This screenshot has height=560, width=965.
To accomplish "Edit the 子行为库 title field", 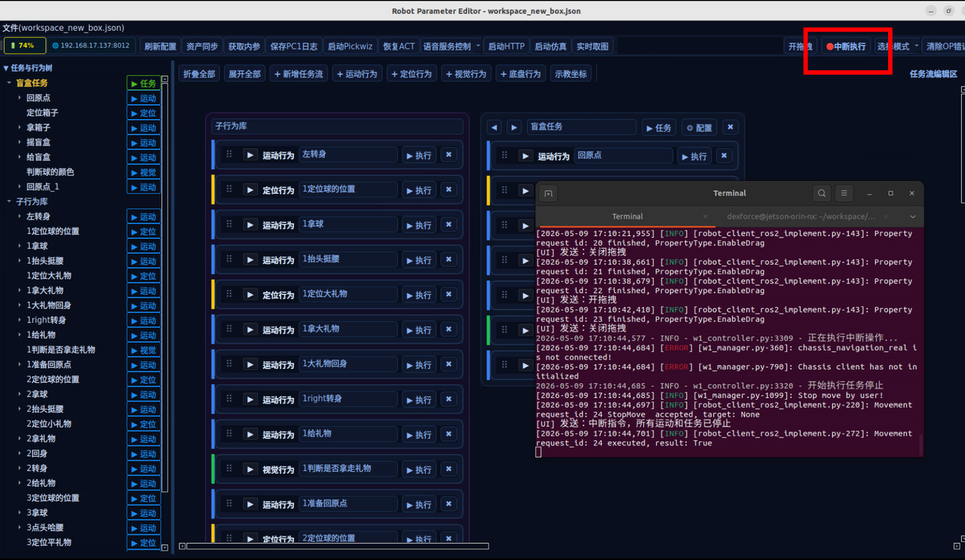I will pyautogui.click(x=337, y=127).
